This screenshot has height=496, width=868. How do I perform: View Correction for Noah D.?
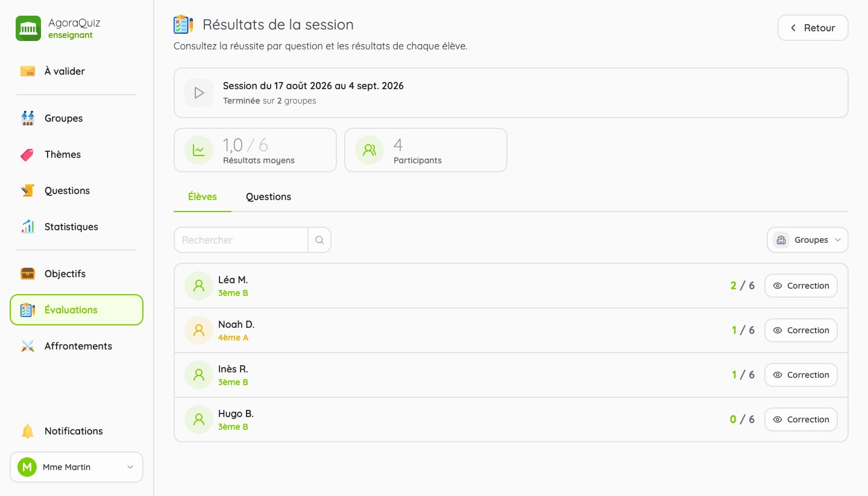coord(801,330)
